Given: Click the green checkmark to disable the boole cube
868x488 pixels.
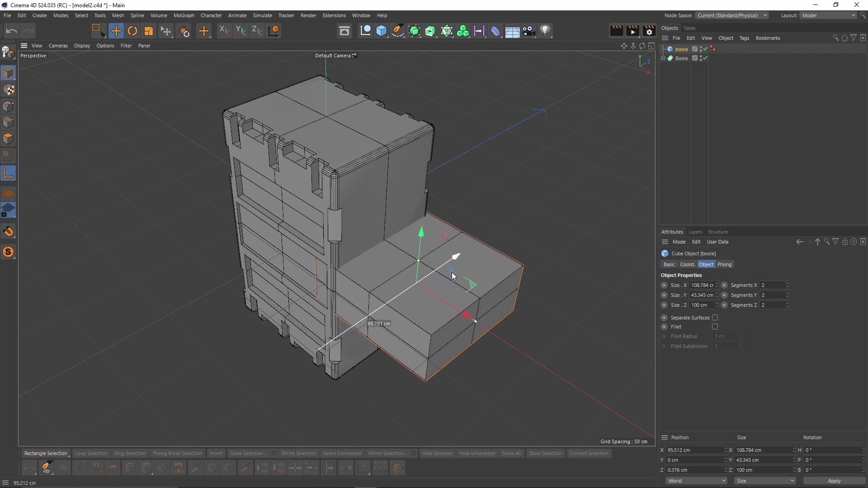Looking at the screenshot, I should point(705,49).
